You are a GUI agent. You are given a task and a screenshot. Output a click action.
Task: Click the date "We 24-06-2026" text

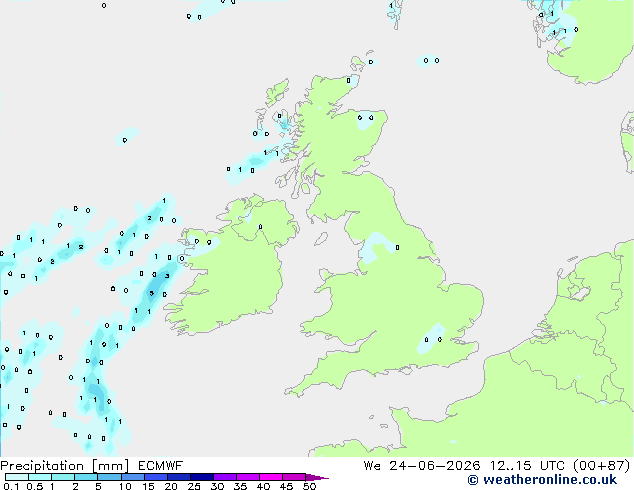422,466
